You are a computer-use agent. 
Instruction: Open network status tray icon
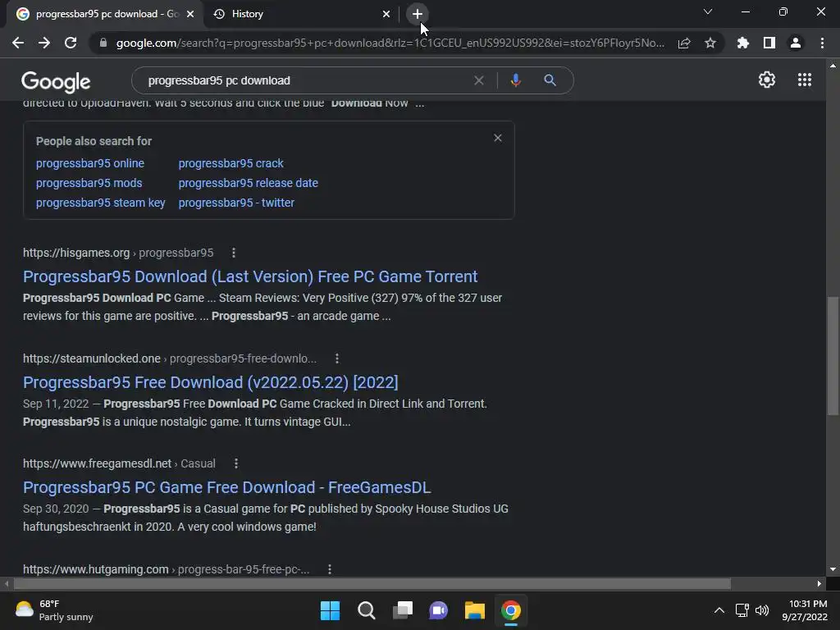point(742,610)
